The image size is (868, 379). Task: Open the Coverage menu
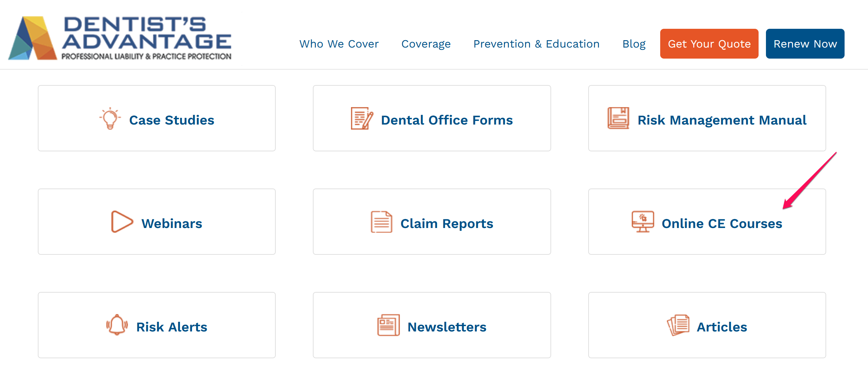pyautogui.click(x=426, y=44)
